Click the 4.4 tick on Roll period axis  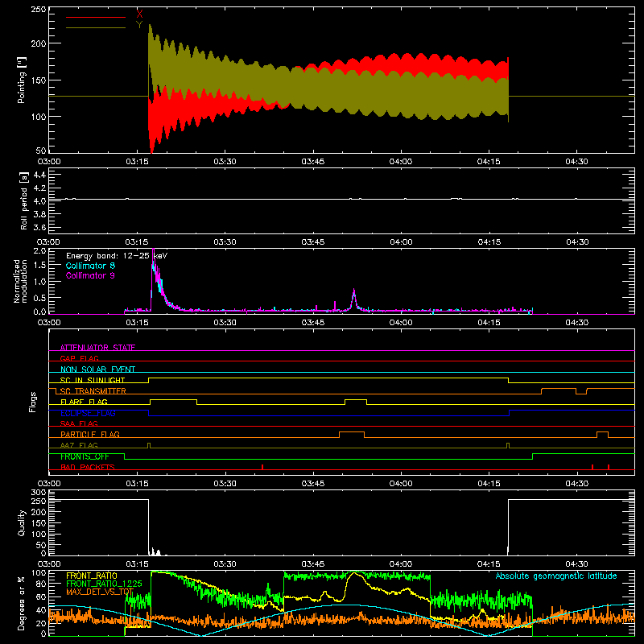tap(39, 175)
